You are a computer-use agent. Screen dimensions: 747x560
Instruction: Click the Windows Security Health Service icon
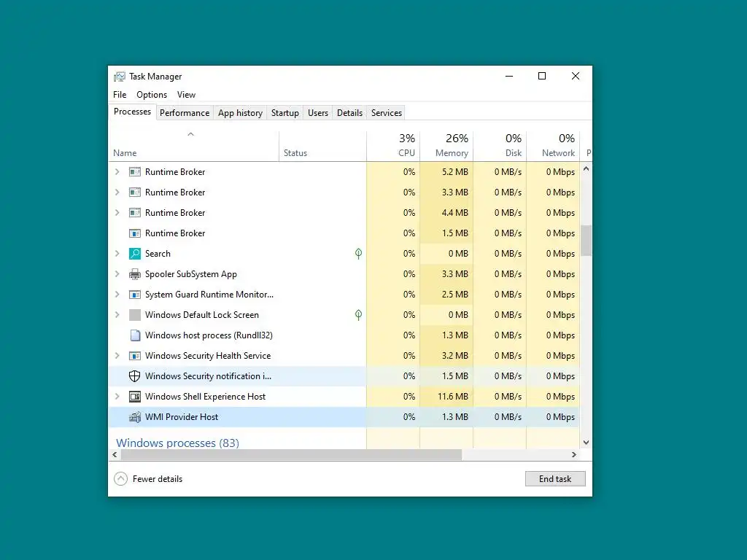pyautogui.click(x=135, y=356)
